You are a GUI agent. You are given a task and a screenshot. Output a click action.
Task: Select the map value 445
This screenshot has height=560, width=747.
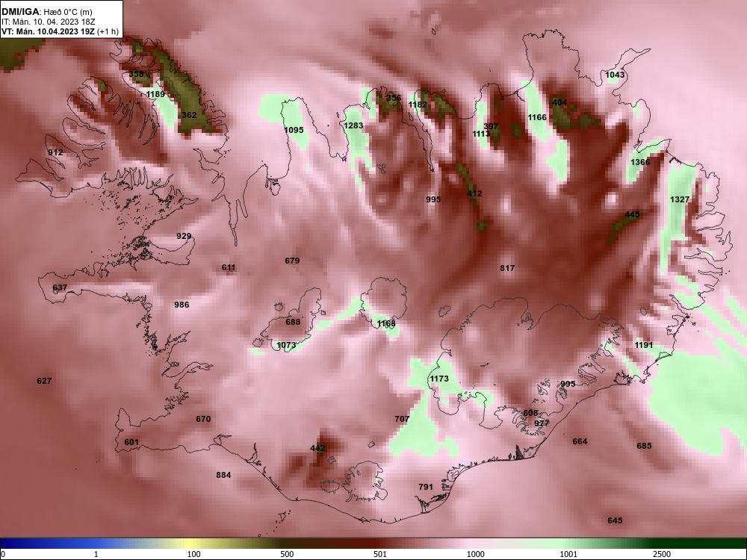coord(632,215)
